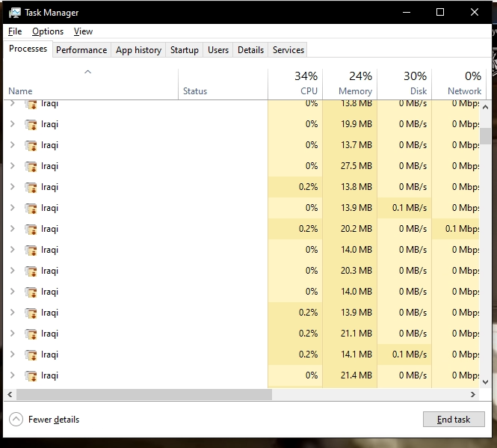Expand the Iraqi process using 13.7 MB
Screen dimensions: 497x448
tap(13, 144)
